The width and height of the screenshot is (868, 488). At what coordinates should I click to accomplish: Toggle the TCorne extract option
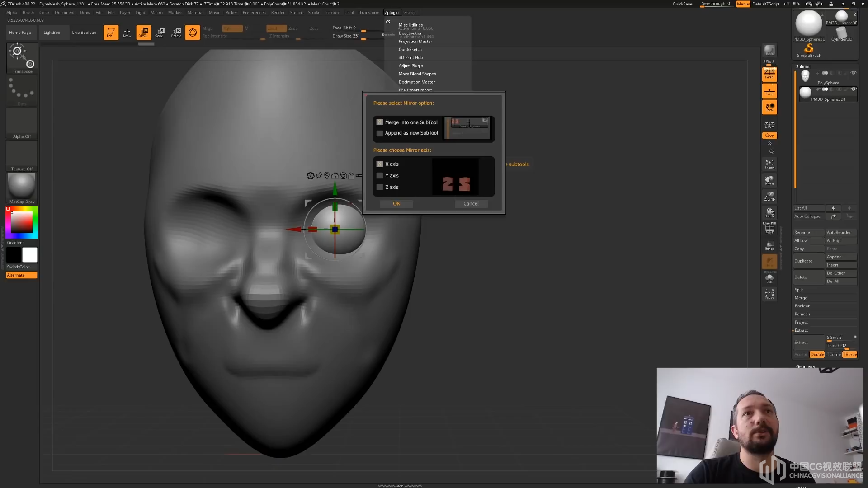point(834,354)
